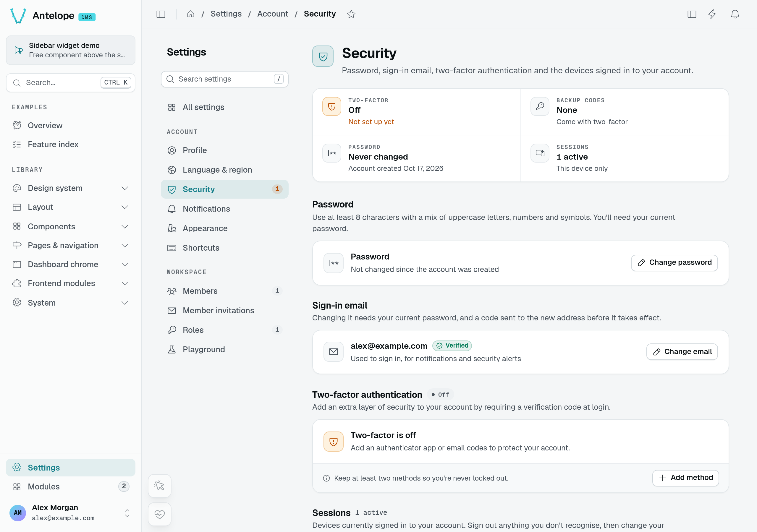Star this Security page as favorite
The image size is (757, 532).
click(351, 14)
